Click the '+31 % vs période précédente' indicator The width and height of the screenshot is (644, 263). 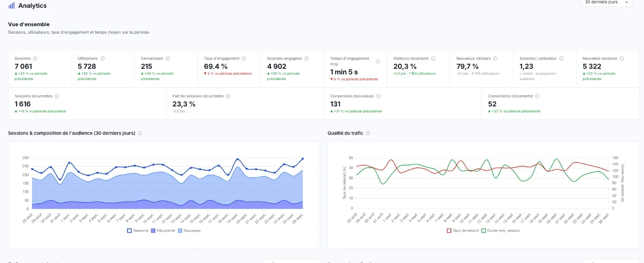(x=356, y=111)
